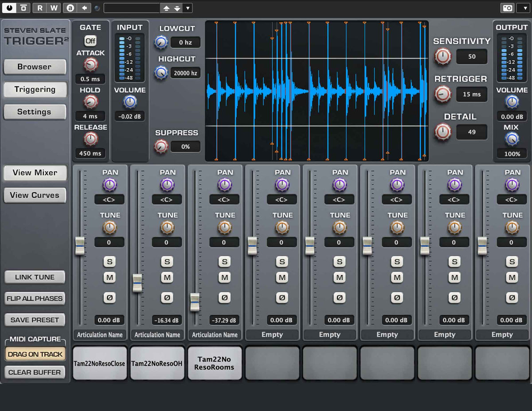Open the Browser page
The width and height of the screenshot is (532, 411).
click(35, 67)
